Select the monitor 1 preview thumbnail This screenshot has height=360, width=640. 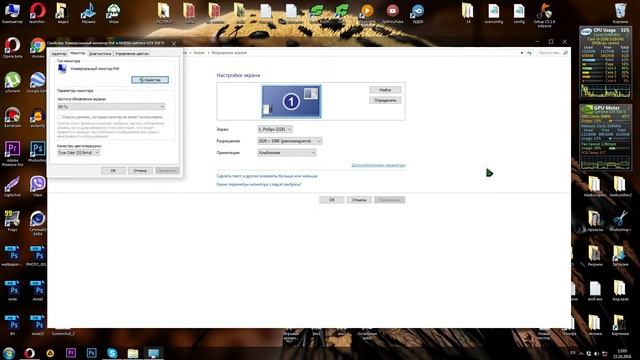tap(291, 101)
